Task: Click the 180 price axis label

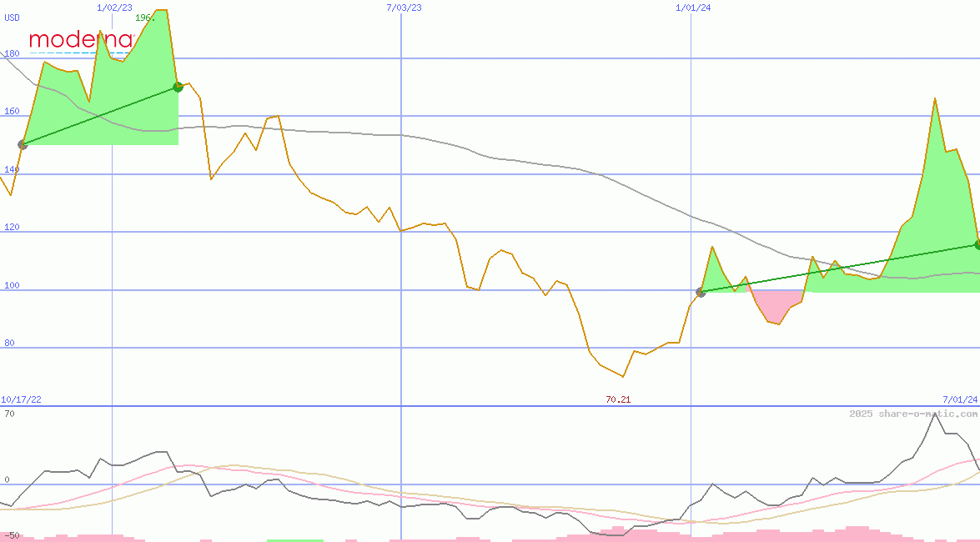Action: click(12, 54)
